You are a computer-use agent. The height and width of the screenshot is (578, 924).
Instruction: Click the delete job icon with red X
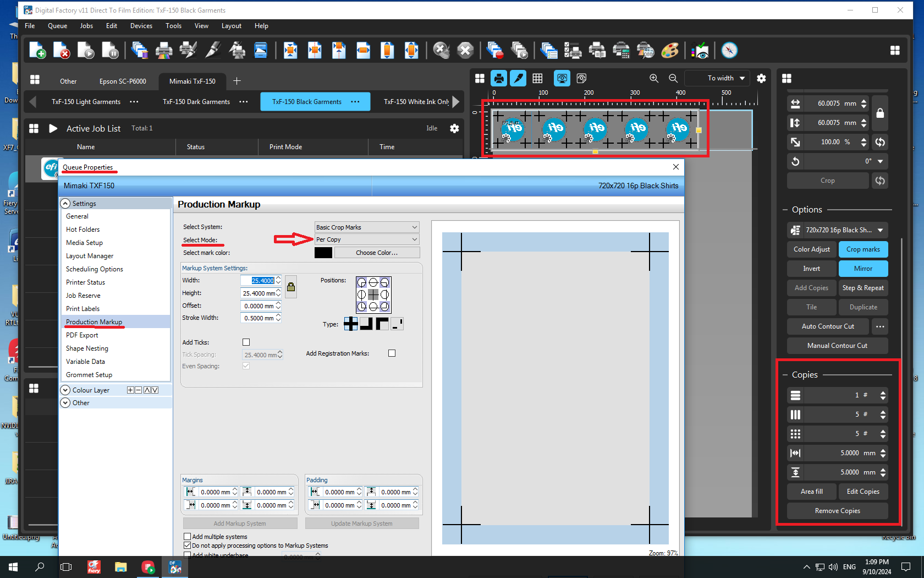(x=62, y=51)
